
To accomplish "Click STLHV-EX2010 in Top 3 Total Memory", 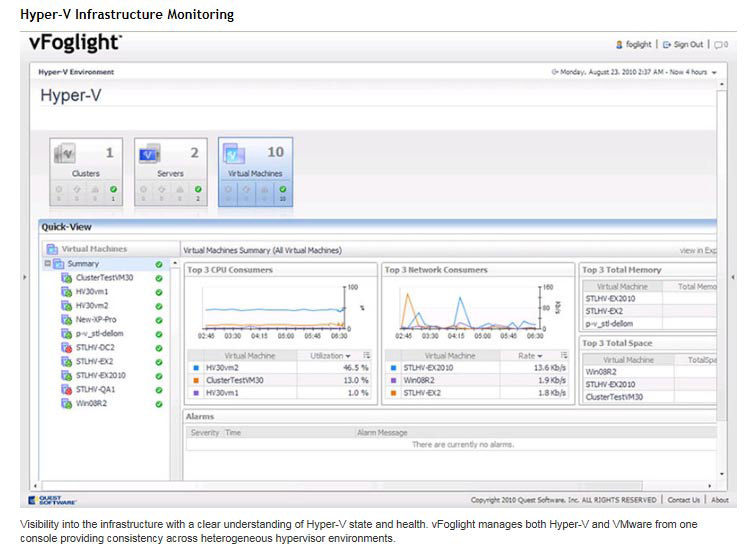I will pos(610,299).
